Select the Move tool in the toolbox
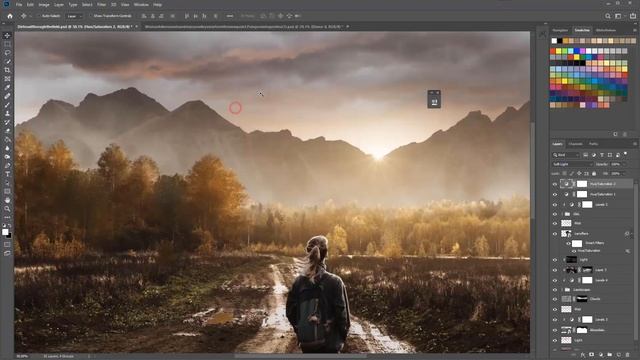The height and width of the screenshot is (360, 640). pyautogui.click(x=7, y=36)
